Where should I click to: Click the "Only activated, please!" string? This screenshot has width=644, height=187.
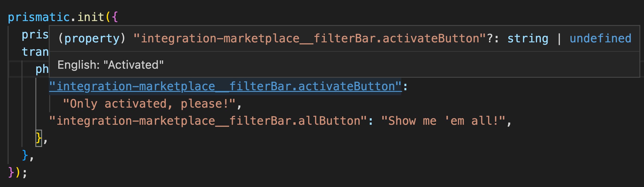(149, 104)
